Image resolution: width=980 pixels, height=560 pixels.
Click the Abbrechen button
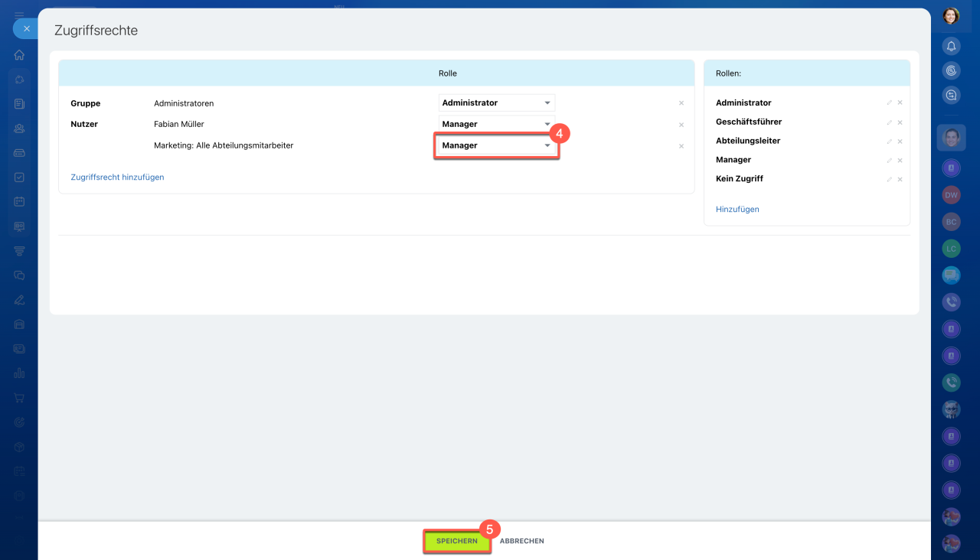[x=522, y=541]
